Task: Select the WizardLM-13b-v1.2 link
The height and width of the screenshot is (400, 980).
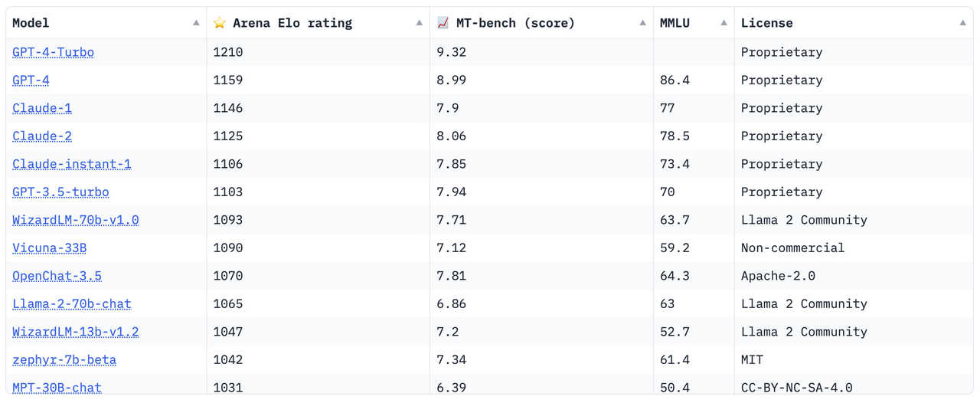Action: [x=76, y=332]
